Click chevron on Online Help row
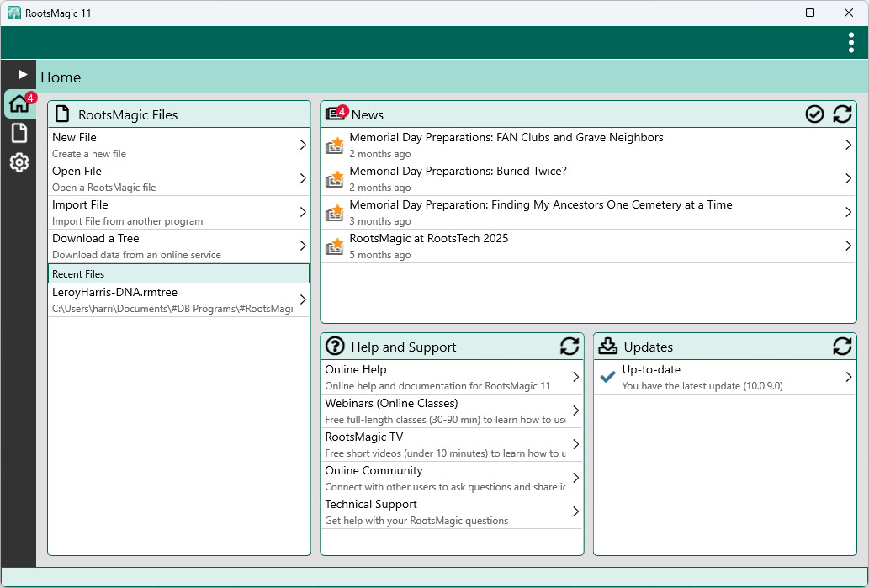 575,377
